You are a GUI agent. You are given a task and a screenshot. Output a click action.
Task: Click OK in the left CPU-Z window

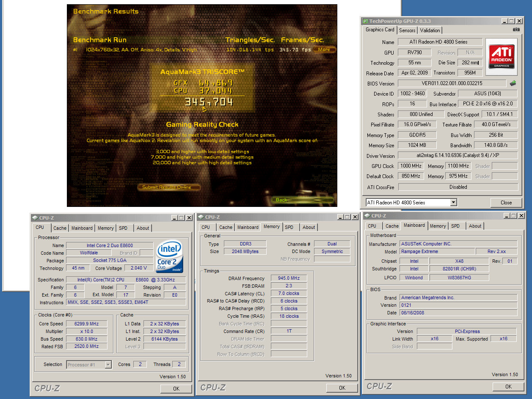tap(176, 388)
